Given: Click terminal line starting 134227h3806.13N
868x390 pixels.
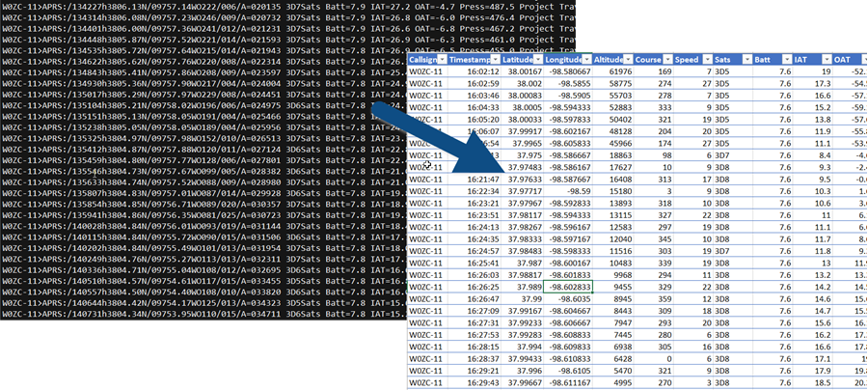Looking at the screenshot, I should 287,7.
